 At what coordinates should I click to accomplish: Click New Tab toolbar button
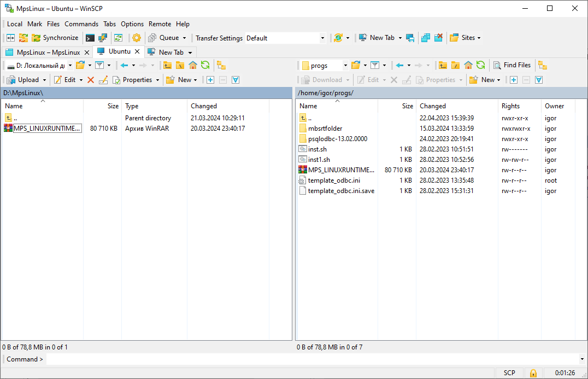point(377,38)
